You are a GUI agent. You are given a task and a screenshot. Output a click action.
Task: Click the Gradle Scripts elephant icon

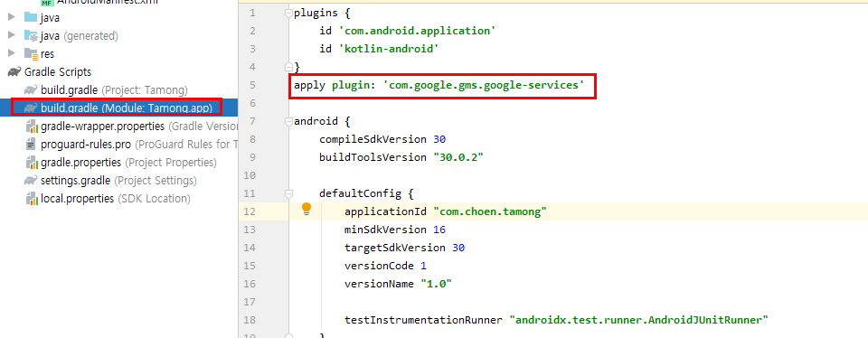(x=14, y=72)
